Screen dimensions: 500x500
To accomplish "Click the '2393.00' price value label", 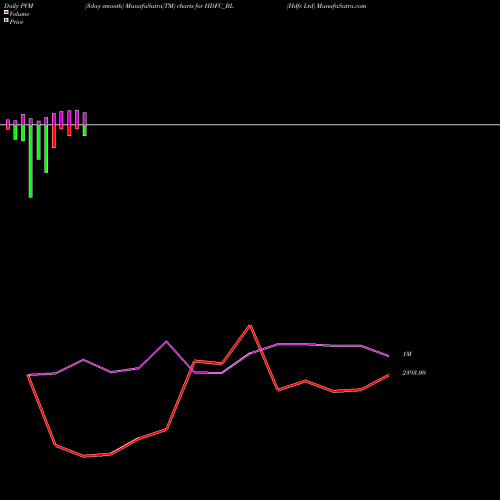I will pos(414,373).
